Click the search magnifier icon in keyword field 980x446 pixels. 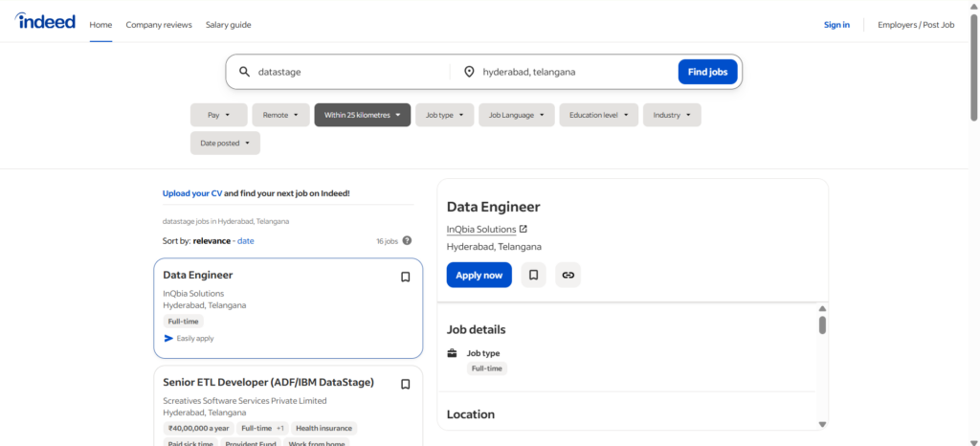point(244,72)
